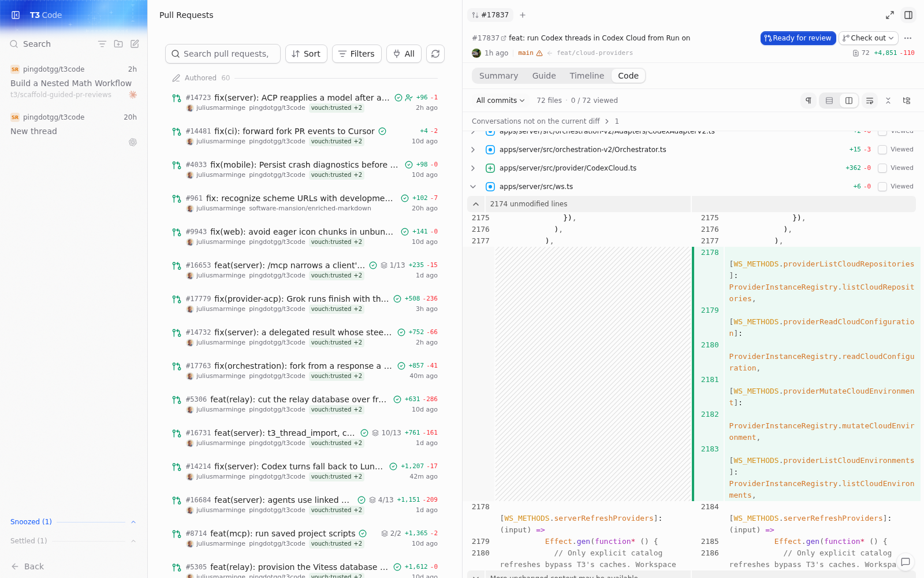Open the more options ellipsis menu
The width and height of the screenshot is (924, 578).
(908, 38)
